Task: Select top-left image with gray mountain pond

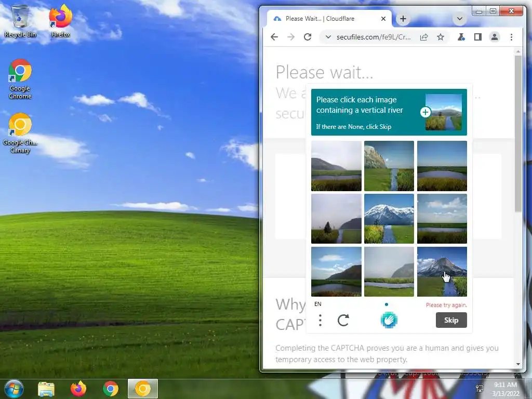Action: pyautogui.click(x=336, y=166)
